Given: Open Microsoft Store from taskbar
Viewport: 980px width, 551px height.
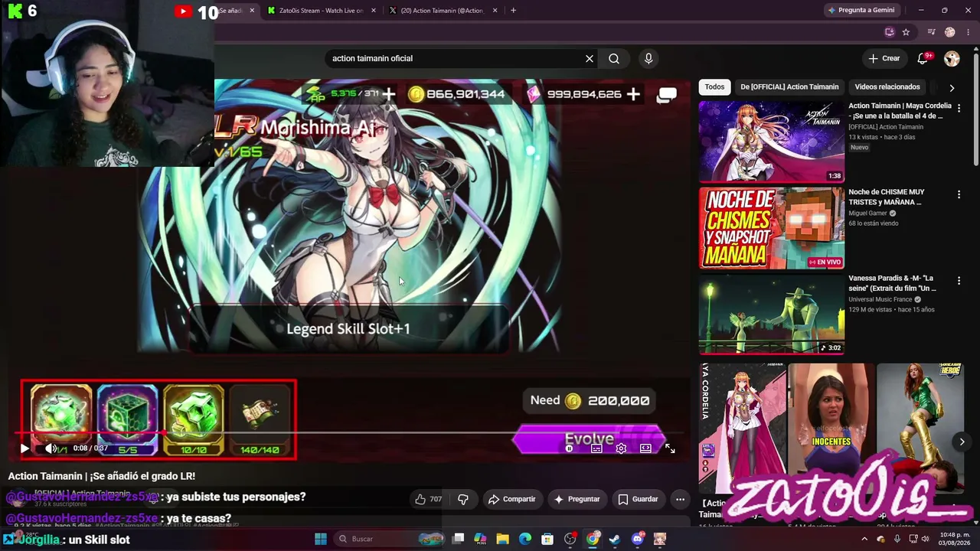Looking at the screenshot, I should coord(547,539).
